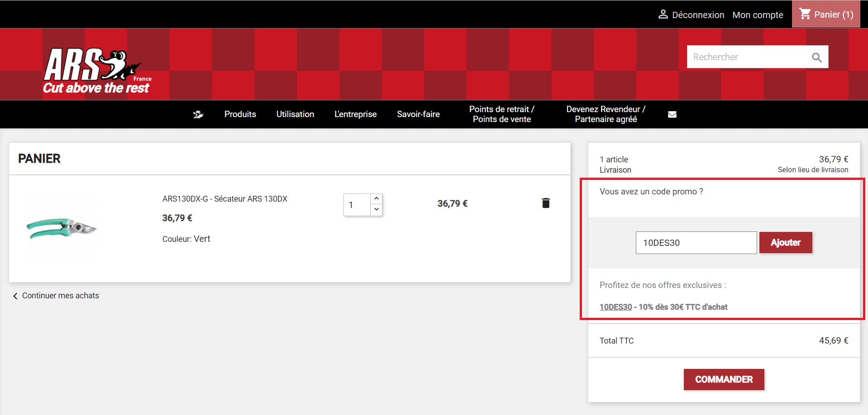Click the Déconnexion link
The height and width of the screenshot is (415, 868).
pyautogui.click(x=698, y=15)
